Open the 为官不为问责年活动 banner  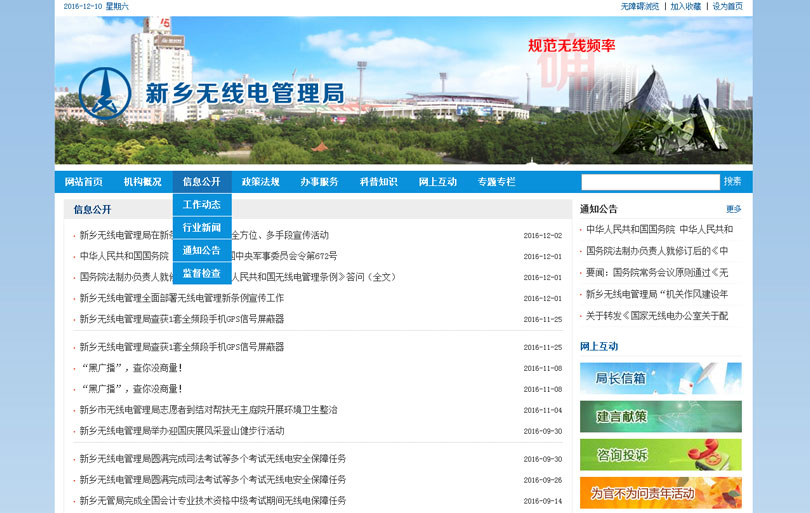click(x=660, y=492)
